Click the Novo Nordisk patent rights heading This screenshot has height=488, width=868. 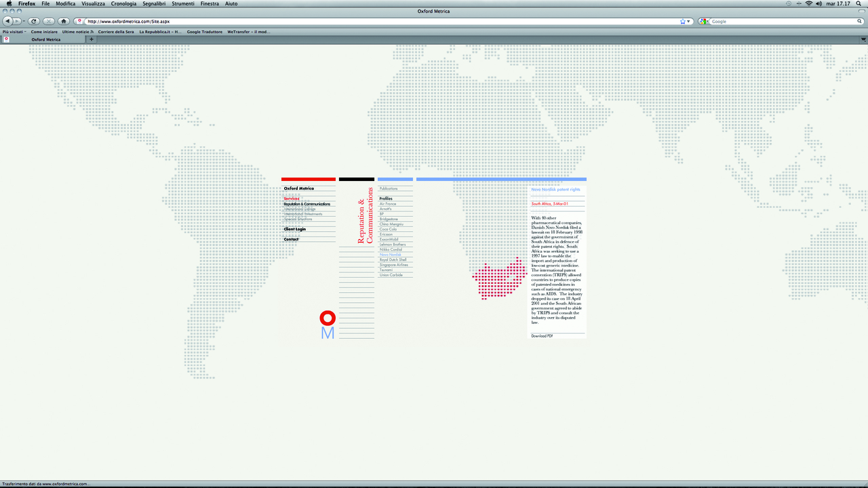(555, 190)
